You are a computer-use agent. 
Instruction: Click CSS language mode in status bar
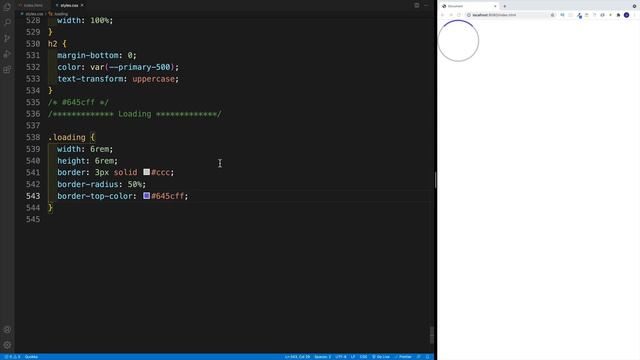tap(363, 357)
